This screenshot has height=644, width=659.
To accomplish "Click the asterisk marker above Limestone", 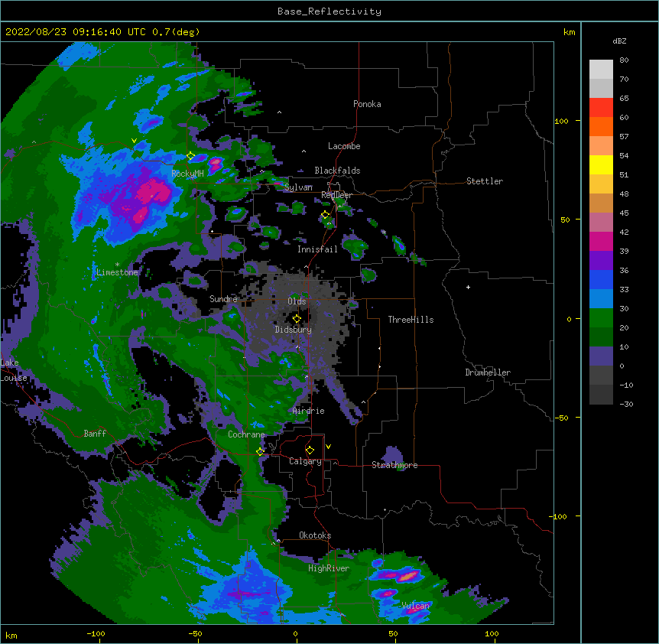I will click(117, 265).
